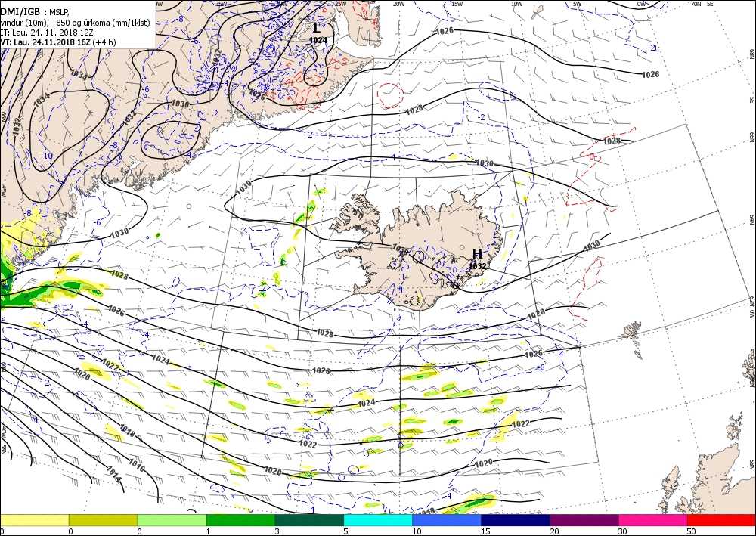
Task: Pick the bright blue swatch starting at 10
Action: pyautogui.click(x=447, y=520)
